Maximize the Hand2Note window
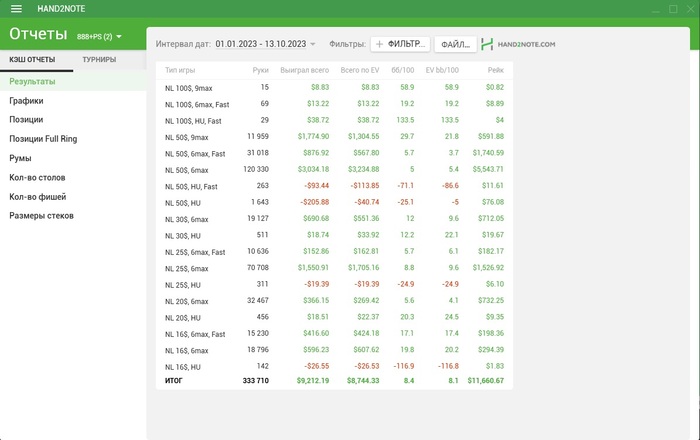Screen dimensions: 700x440 click(673, 9)
